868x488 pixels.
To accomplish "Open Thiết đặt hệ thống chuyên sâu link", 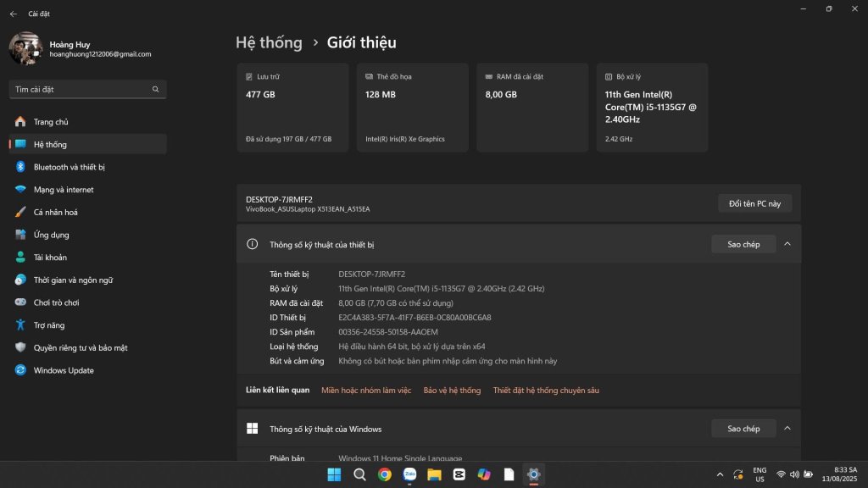I will 546,391.
